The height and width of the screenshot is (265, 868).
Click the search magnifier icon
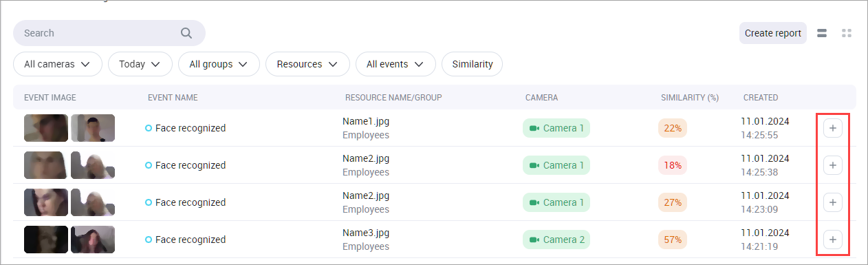click(186, 33)
